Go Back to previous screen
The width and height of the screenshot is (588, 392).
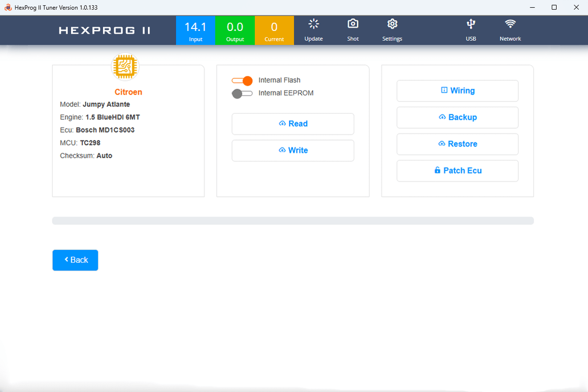[75, 260]
